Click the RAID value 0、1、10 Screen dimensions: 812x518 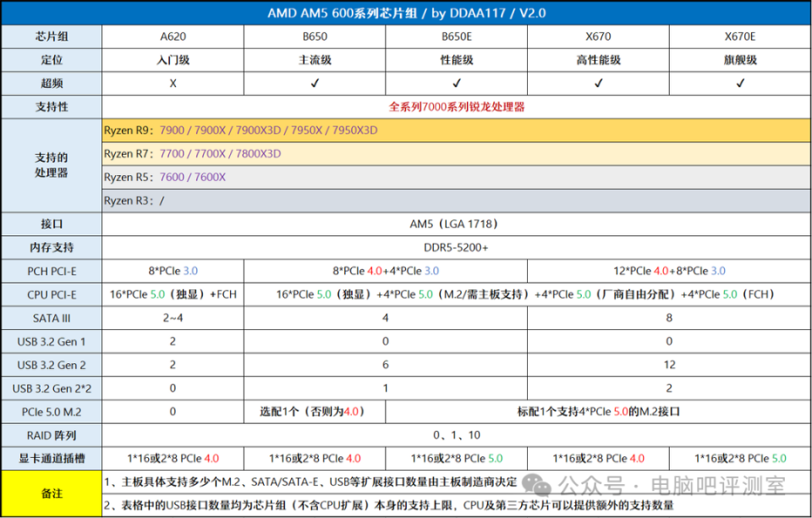click(456, 435)
